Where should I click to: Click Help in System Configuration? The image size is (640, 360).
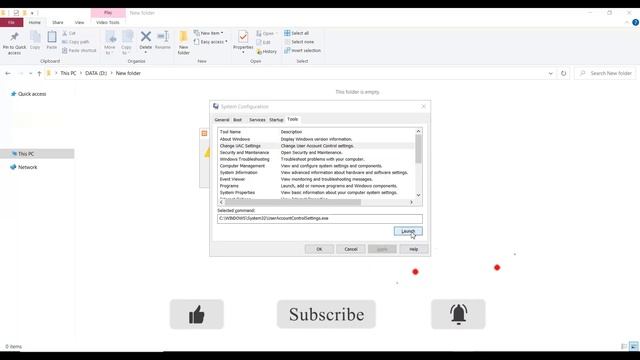[x=413, y=249]
